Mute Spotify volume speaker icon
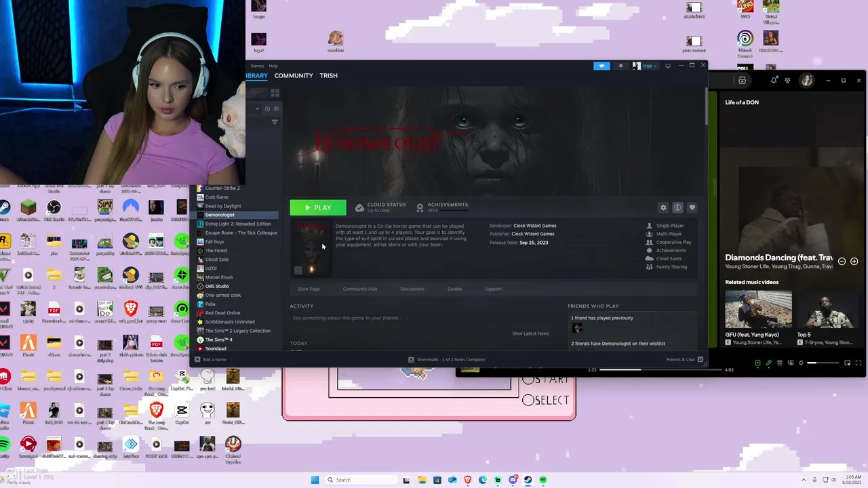The image size is (868, 488). click(802, 363)
